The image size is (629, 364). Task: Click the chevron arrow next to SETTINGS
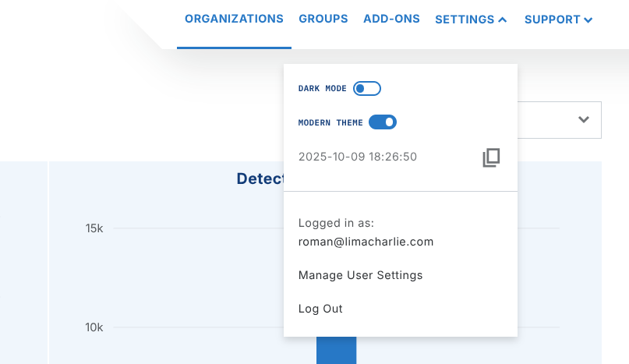[503, 19]
